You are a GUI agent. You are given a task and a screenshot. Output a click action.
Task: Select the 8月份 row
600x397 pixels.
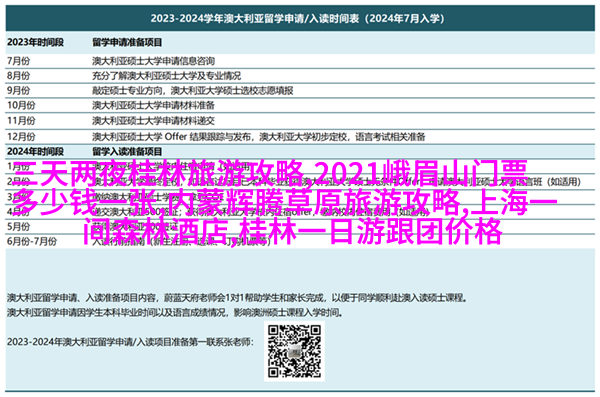(300, 76)
